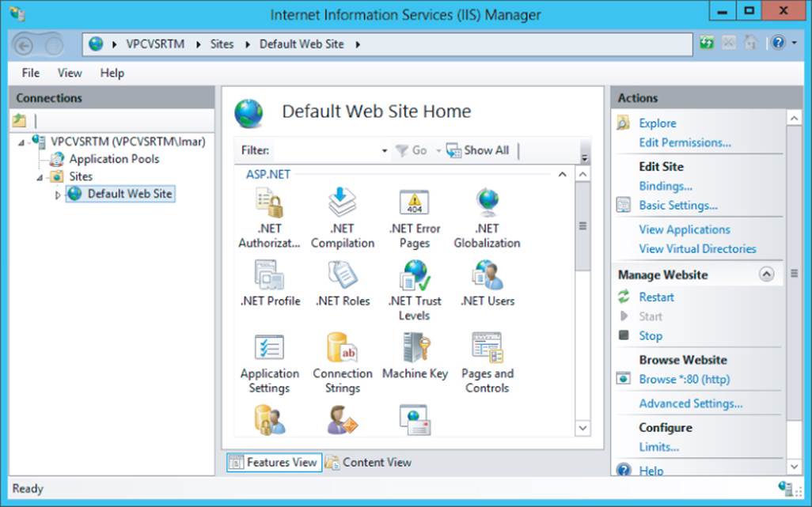Browse *:80 (http) link

pyautogui.click(x=684, y=379)
